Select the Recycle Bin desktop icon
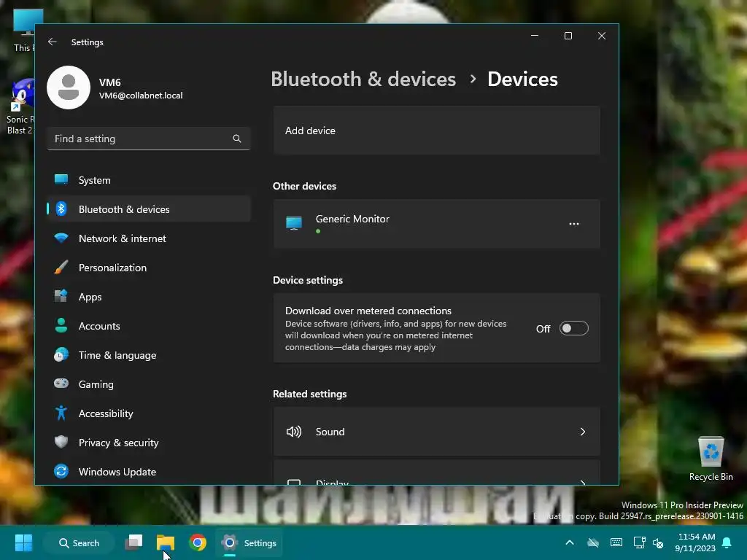 [x=711, y=458]
